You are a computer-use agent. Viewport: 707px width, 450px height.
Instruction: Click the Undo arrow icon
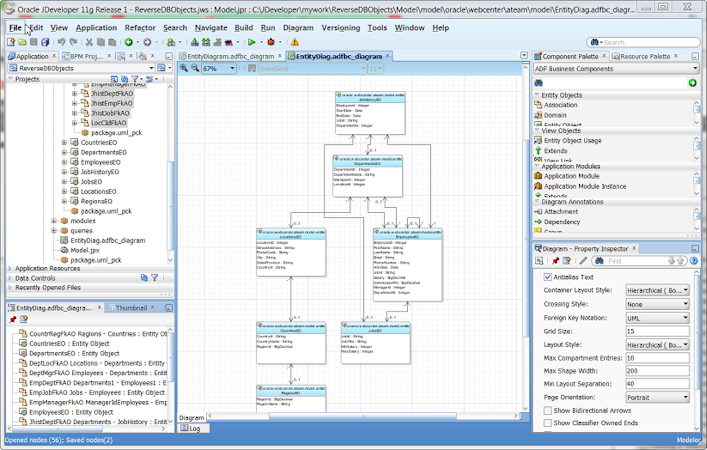point(61,42)
